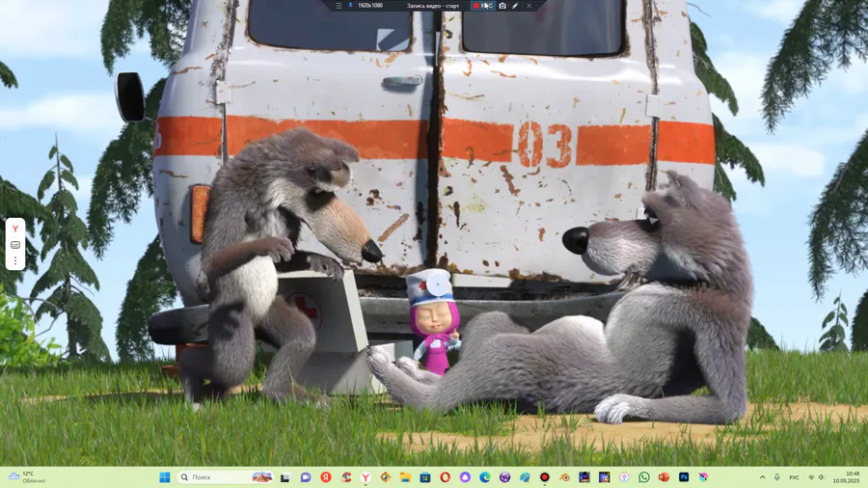Close the recording toolbar
The image size is (868, 488).
[x=529, y=6]
